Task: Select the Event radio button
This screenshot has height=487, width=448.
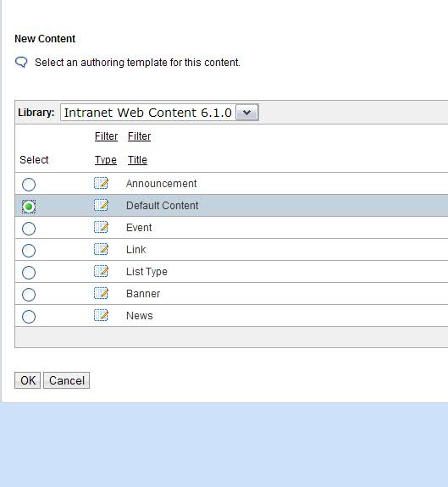Action: point(29,229)
